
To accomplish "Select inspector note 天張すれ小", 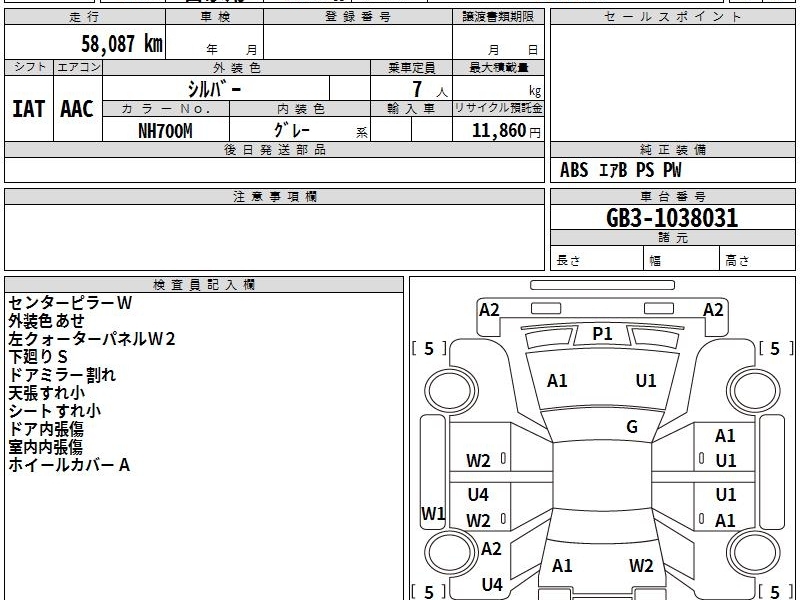I will tap(46, 393).
